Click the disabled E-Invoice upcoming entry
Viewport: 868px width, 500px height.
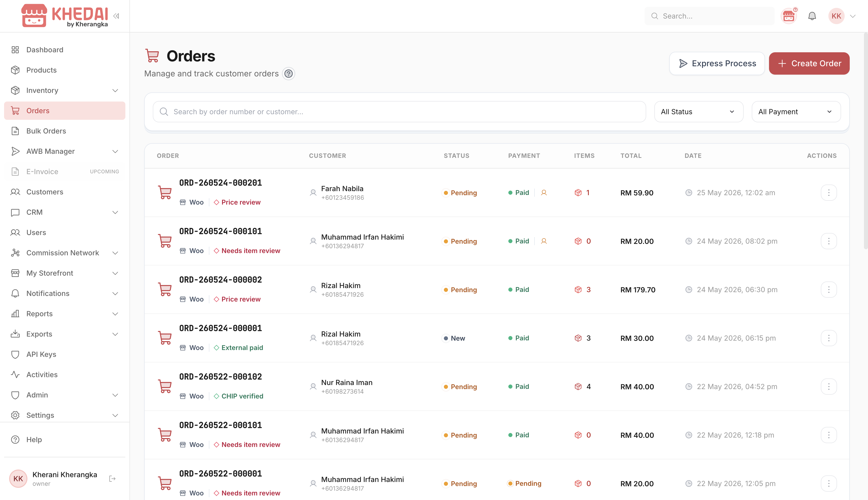(64, 172)
